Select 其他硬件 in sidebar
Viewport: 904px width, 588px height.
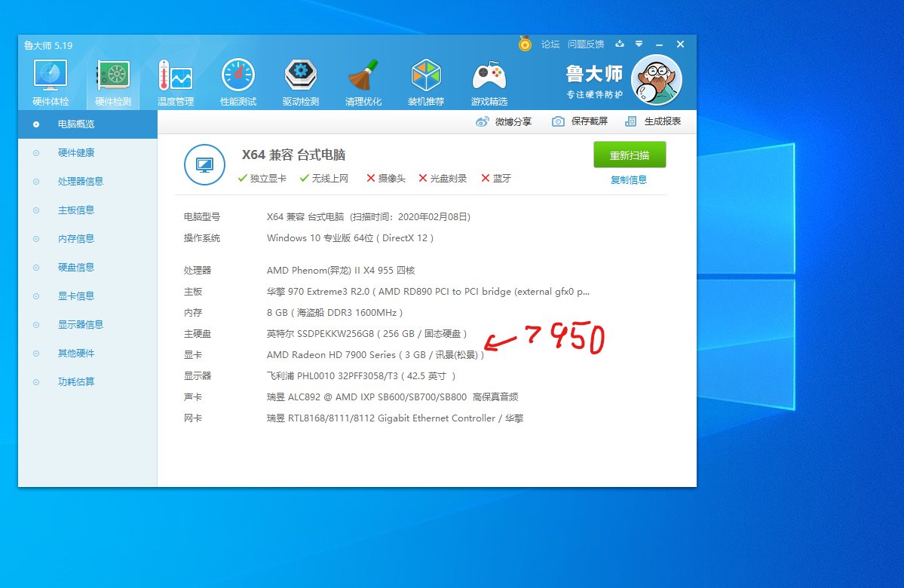(87, 354)
